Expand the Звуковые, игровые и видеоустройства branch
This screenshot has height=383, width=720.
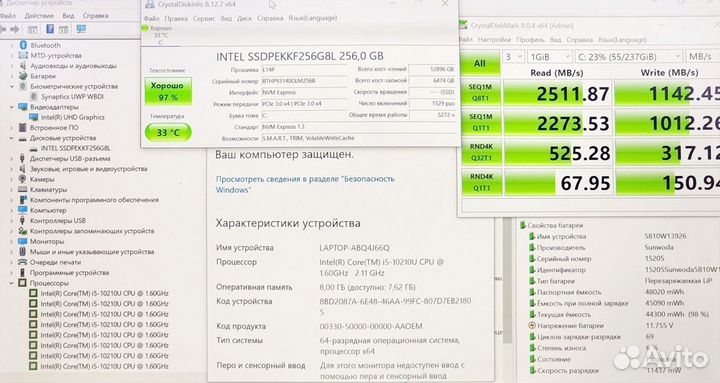(12, 169)
